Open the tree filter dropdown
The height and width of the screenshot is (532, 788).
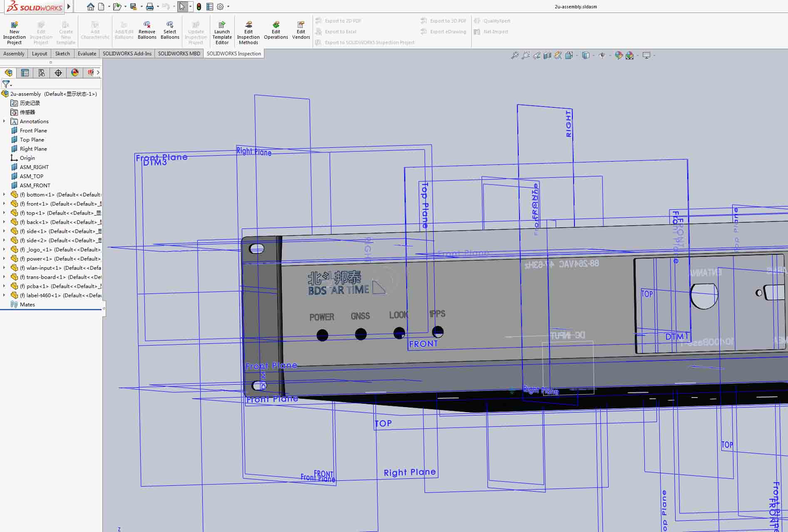(7, 84)
